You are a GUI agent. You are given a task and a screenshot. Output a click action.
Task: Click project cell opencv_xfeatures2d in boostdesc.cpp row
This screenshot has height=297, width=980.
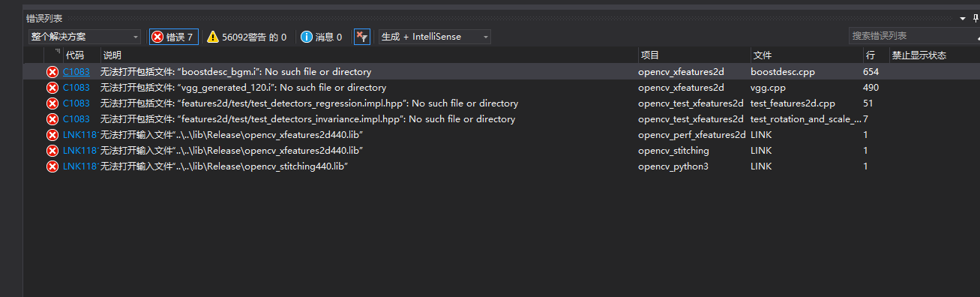681,72
